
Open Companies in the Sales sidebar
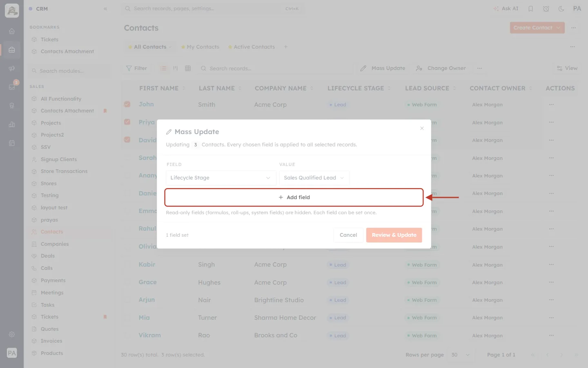(55, 244)
